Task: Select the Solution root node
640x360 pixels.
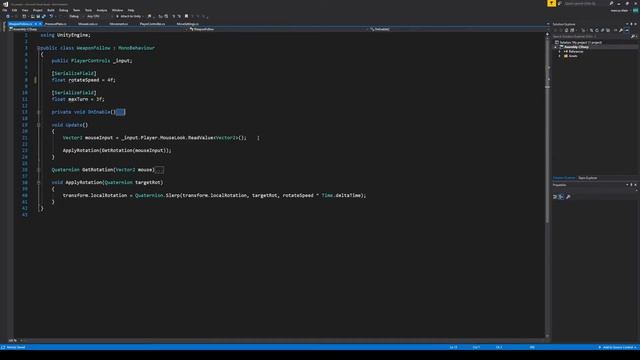Action: [579, 42]
